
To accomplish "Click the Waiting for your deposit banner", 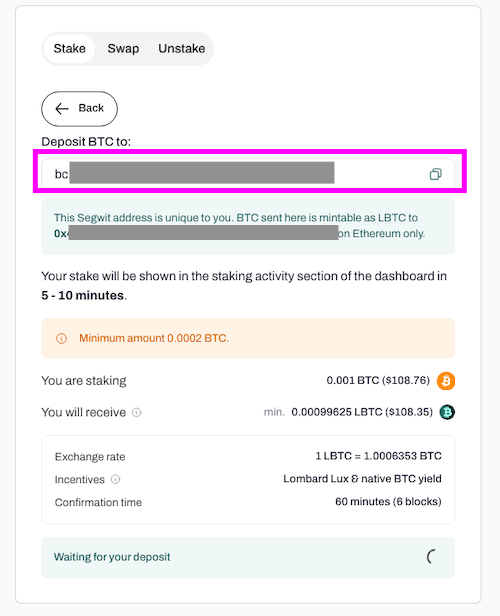I will point(248,557).
